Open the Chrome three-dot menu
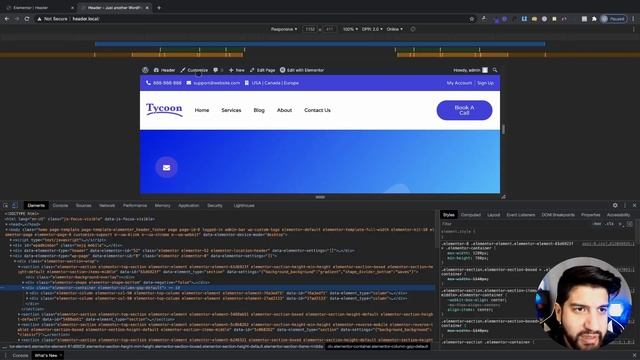The height and width of the screenshot is (360, 640). (633, 19)
